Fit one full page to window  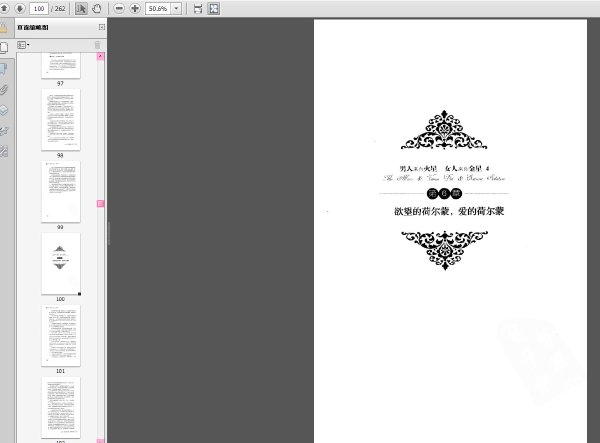pos(214,8)
